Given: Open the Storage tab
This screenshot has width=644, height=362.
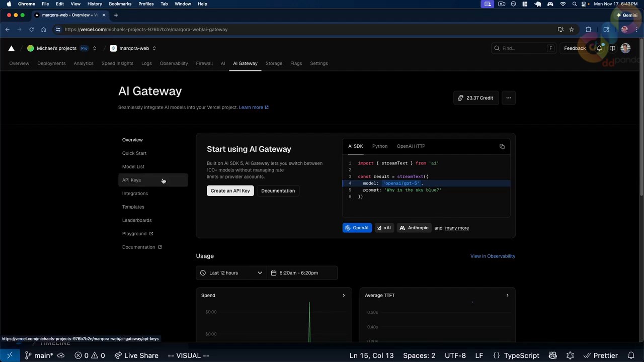Looking at the screenshot, I should pyautogui.click(x=274, y=63).
